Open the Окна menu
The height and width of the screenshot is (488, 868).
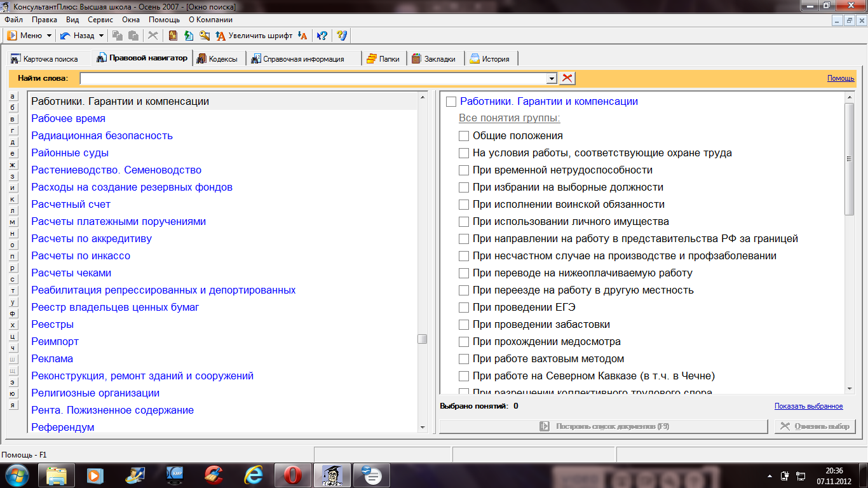tap(131, 20)
